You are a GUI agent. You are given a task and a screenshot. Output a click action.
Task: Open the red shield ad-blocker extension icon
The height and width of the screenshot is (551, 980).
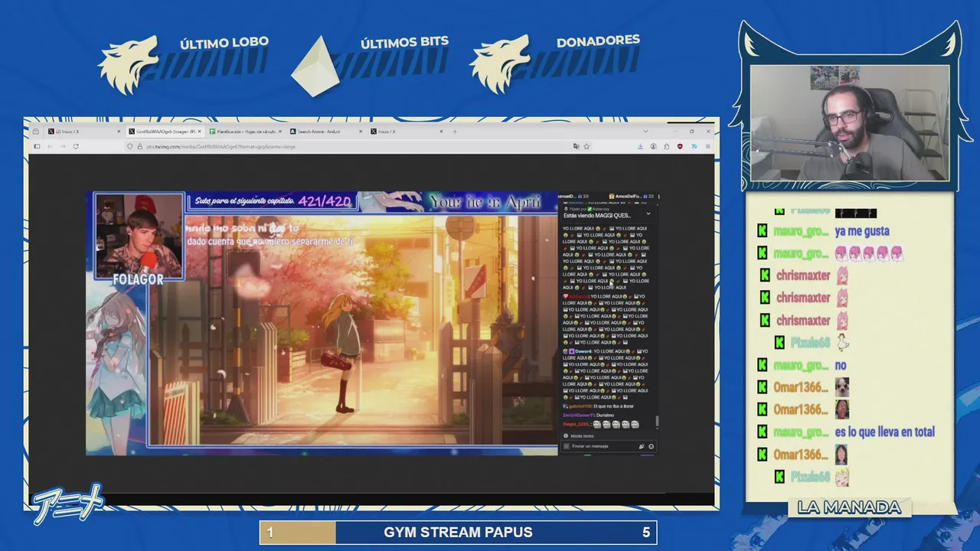pos(680,146)
